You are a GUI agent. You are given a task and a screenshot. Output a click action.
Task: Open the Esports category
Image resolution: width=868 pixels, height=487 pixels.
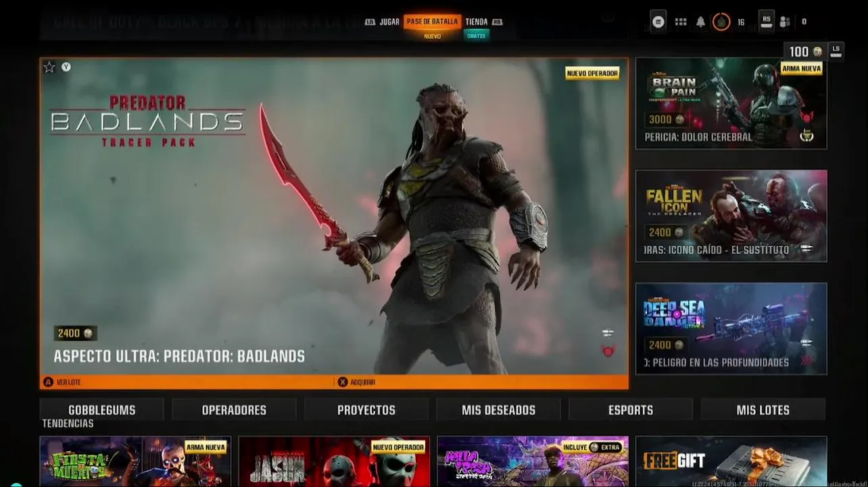tap(631, 410)
